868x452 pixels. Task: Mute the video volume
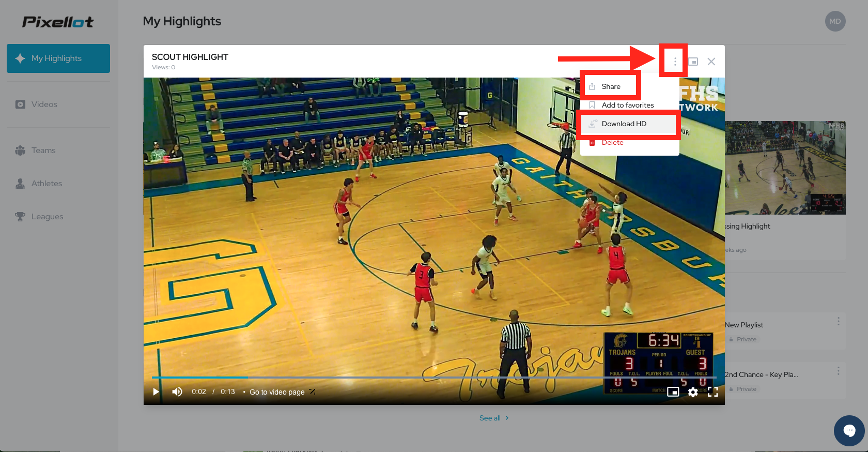[177, 391]
